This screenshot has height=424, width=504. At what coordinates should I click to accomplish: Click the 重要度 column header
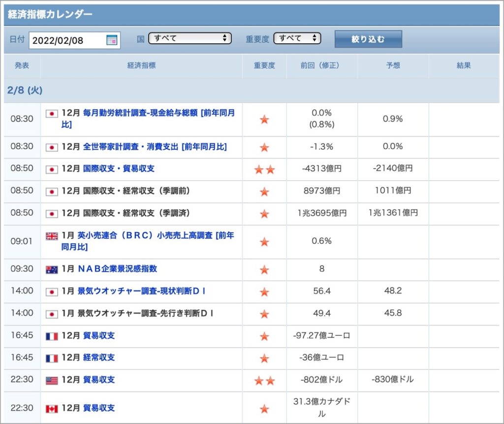point(264,65)
